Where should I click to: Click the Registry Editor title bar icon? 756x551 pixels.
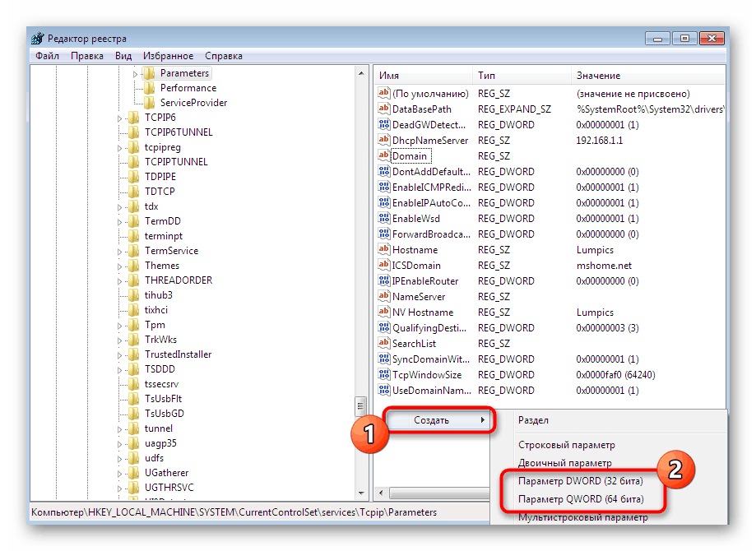click(38, 39)
